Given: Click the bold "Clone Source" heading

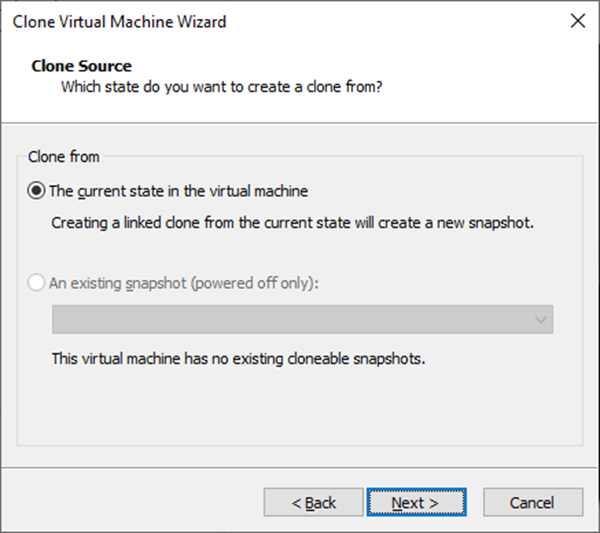Looking at the screenshot, I should coord(82,67).
